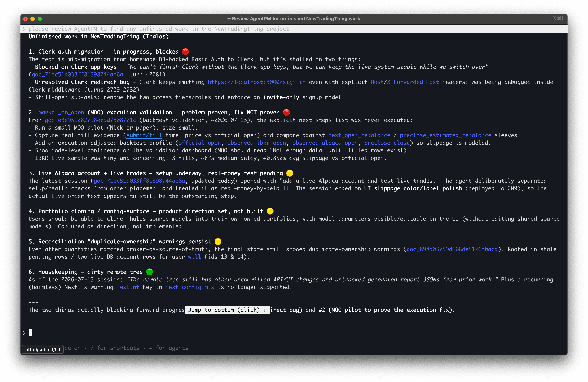
Task: Open the next.config.mjs file link
Action: tap(190, 287)
